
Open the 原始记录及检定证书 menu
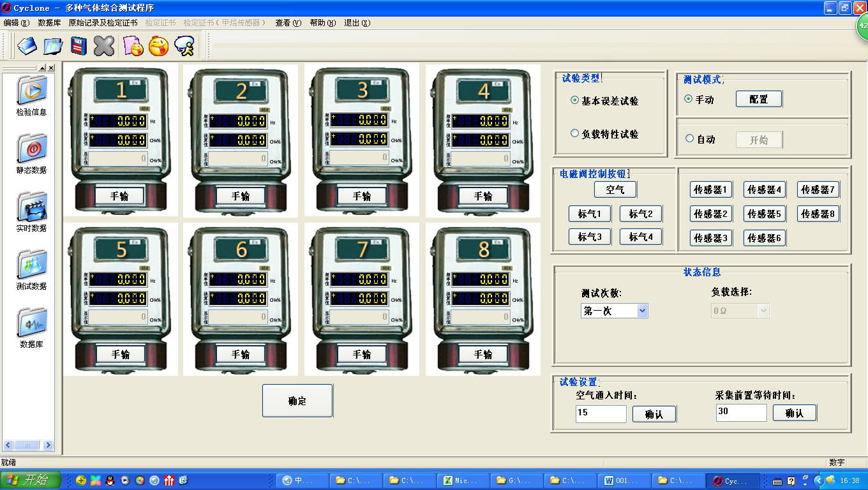tap(103, 23)
